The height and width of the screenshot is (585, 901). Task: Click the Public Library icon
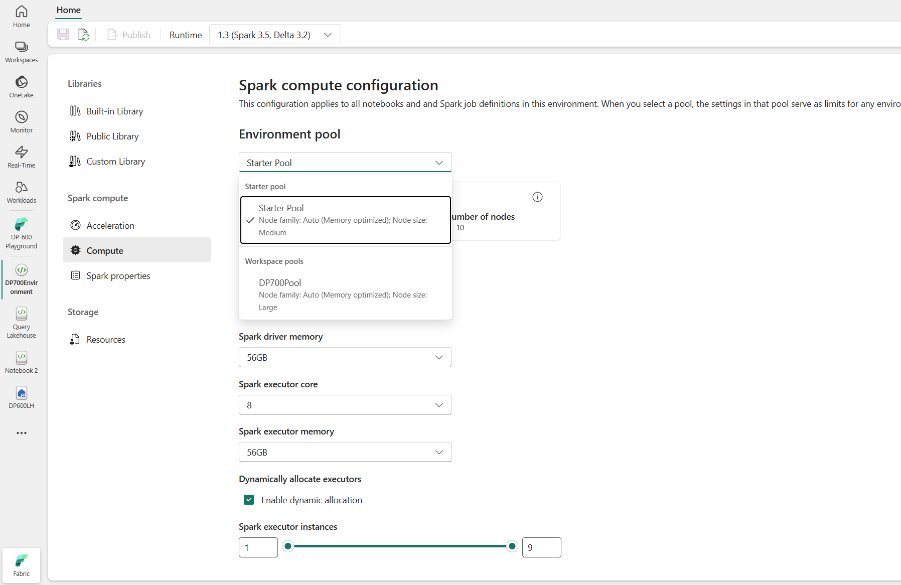point(75,136)
